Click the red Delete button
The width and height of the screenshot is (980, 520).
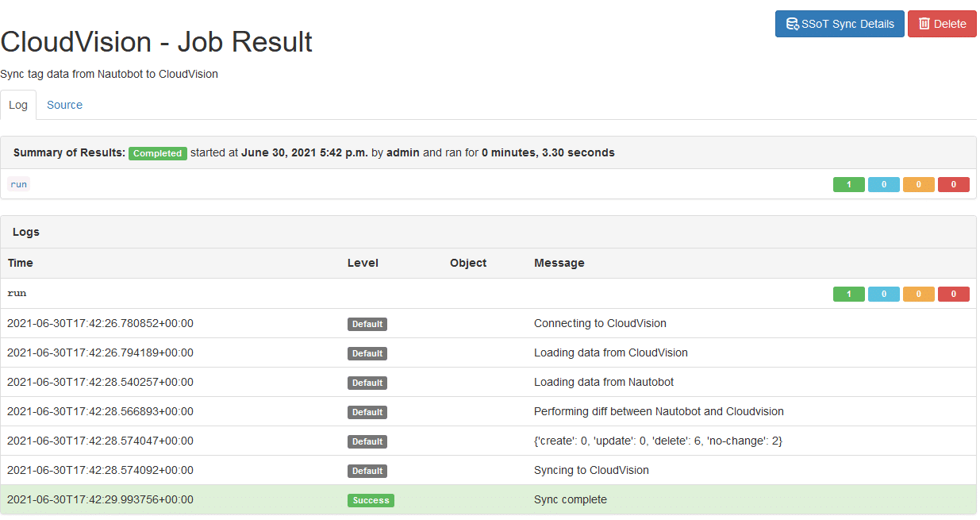point(942,24)
